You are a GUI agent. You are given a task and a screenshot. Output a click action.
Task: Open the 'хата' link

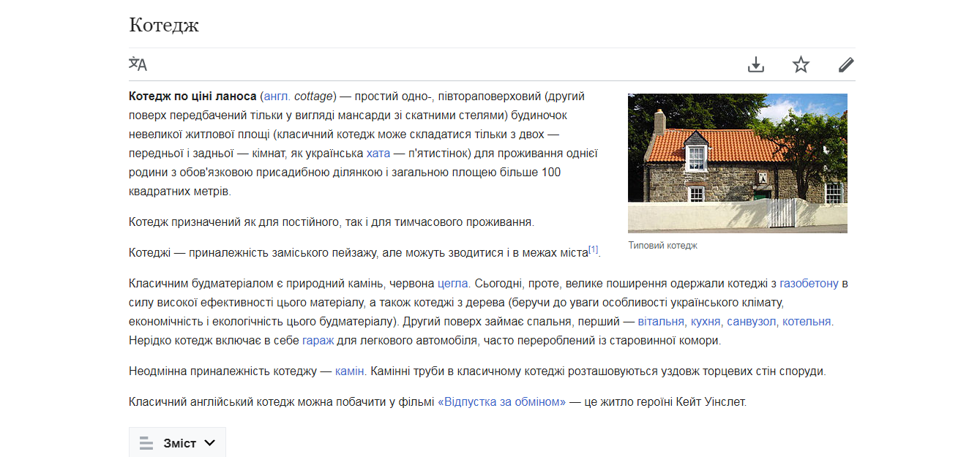pyautogui.click(x=378, y=154)
